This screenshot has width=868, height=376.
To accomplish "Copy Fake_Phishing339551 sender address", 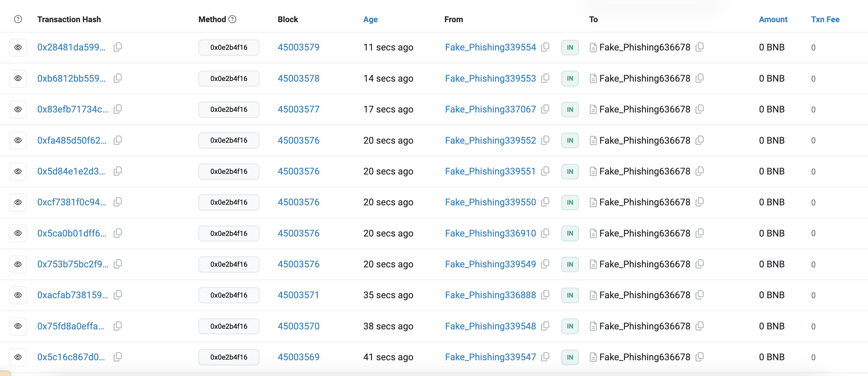I will 545,171.
